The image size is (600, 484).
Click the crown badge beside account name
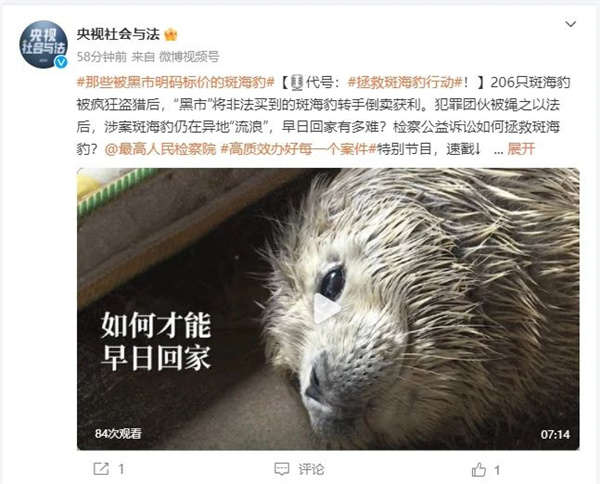[171, 35]
